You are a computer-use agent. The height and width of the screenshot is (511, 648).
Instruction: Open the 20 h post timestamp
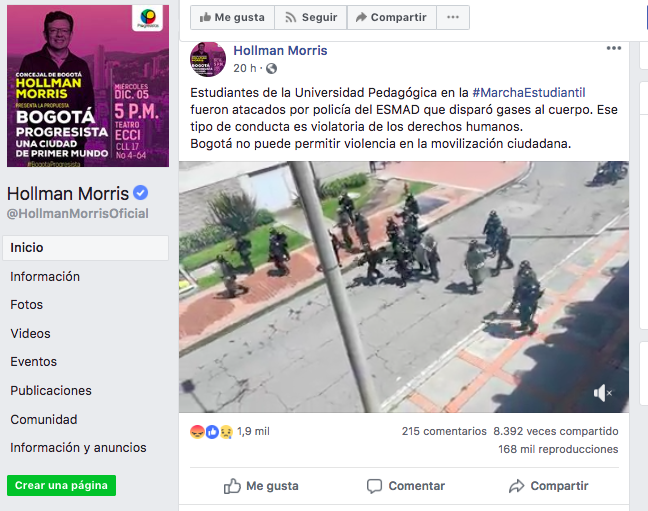click(x=245, y=68)
